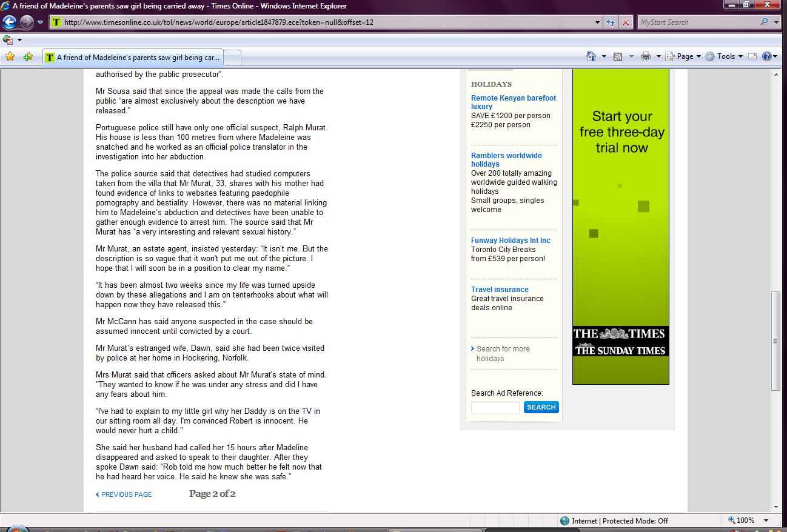The width and height of the screenshot is (787, 532).
Task: Print the page with printer icon
Action: coord(645,56)
